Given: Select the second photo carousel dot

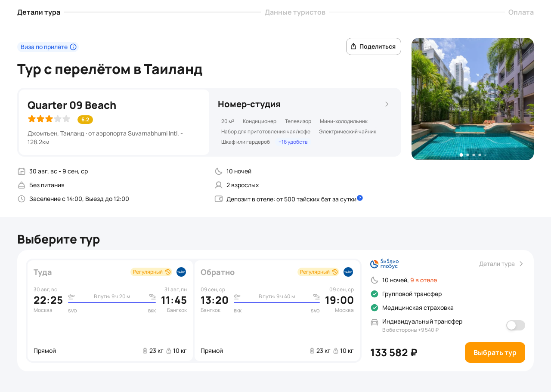Looking at the screenshot, I should 467,155.
